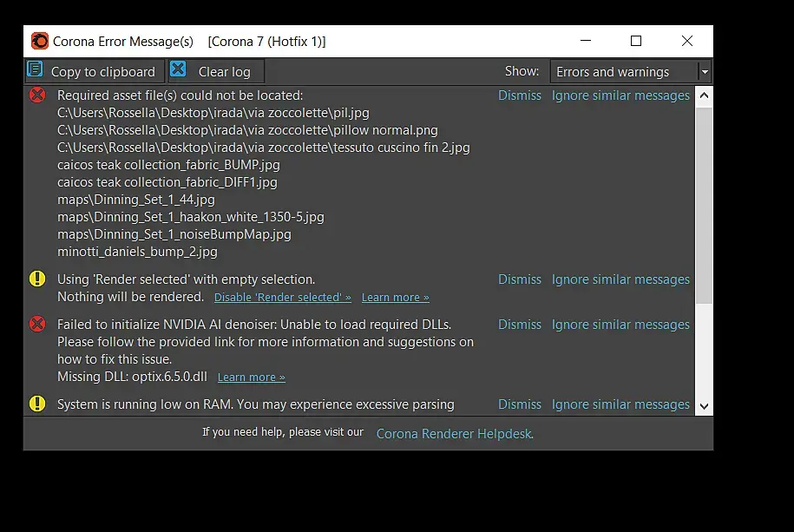Open the Show filter dropdown arrow
Viewport: 794px width, 532px height.
tap(705, 72)
